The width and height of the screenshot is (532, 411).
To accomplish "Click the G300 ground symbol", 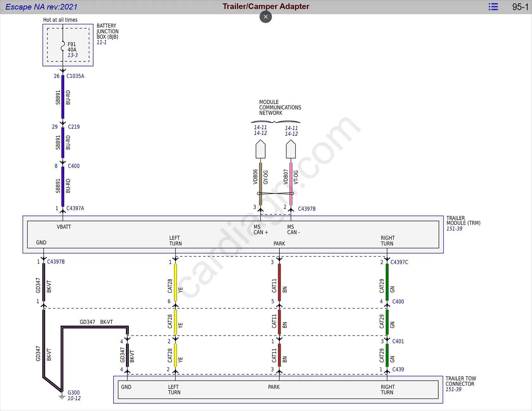I will (x=62, y=396).
